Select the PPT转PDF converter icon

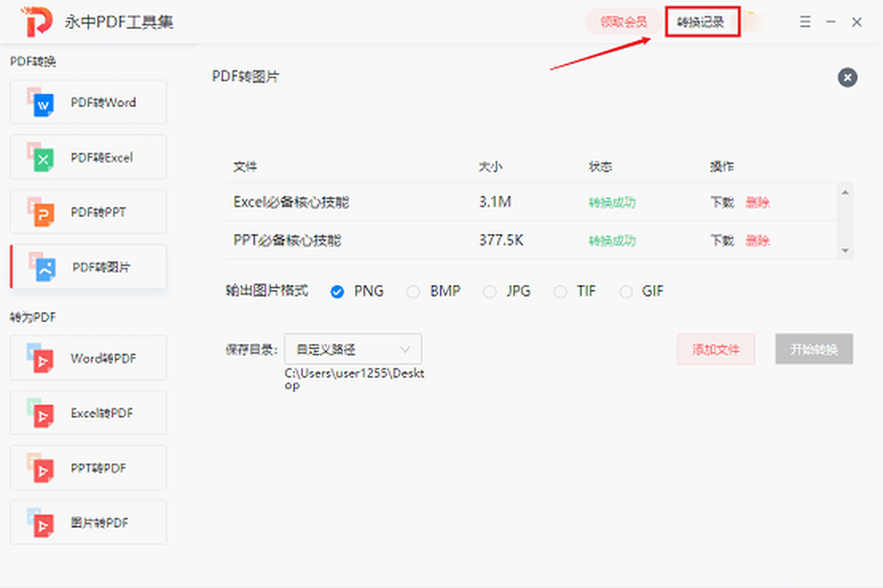[41, 468]
